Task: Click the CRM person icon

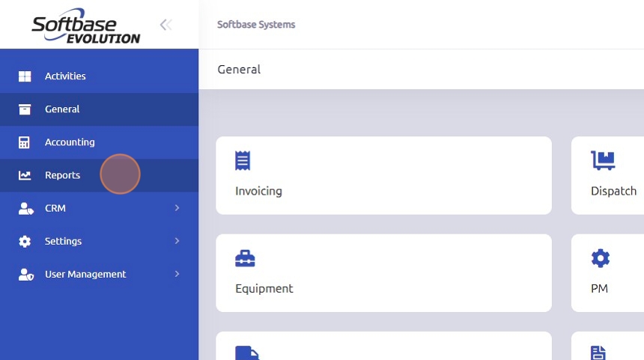Action: (26, 209)
